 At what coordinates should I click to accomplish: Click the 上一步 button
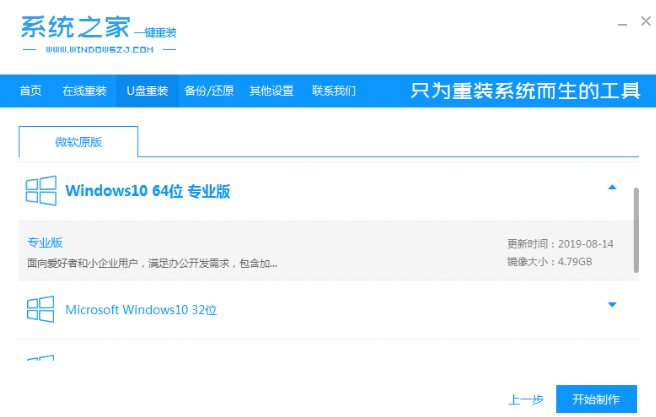pos(526,400)
